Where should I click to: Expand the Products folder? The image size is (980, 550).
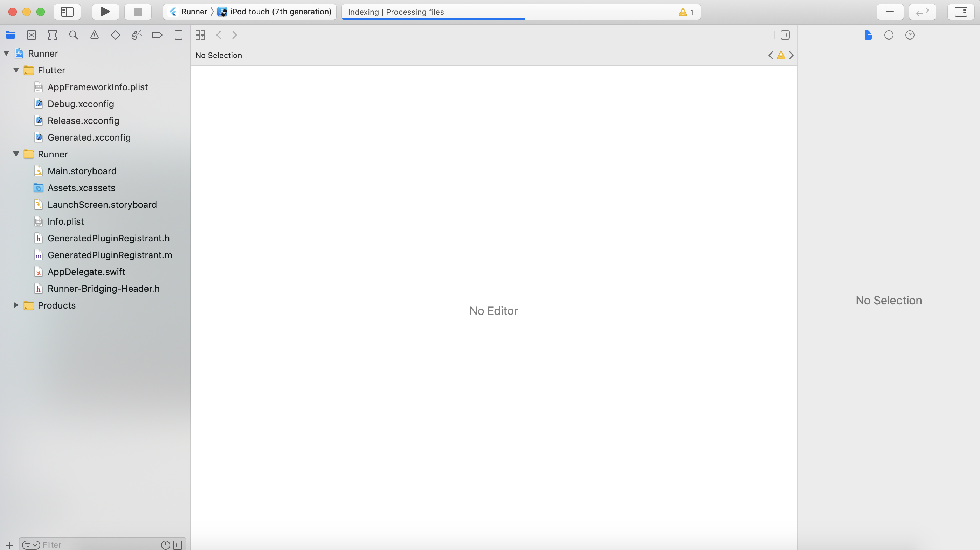click(16, 305)
